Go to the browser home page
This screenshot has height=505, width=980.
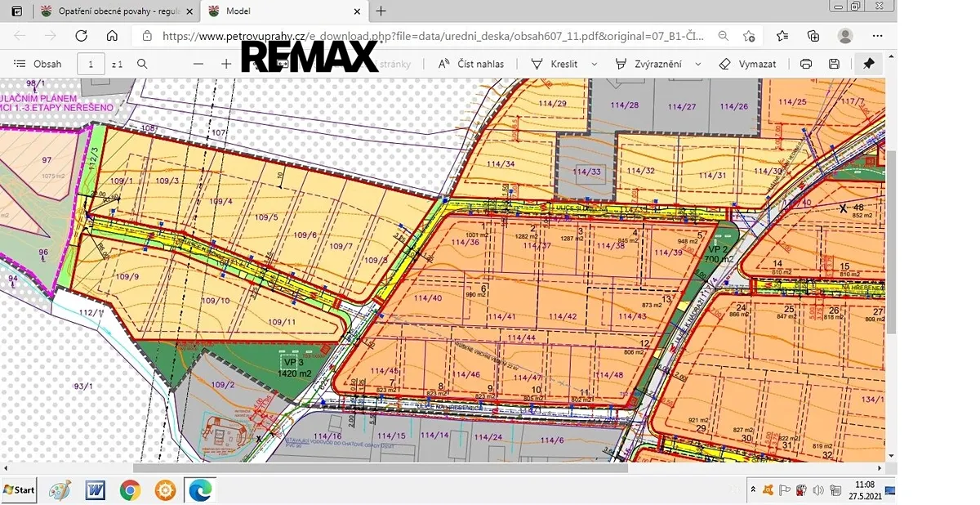113,36
